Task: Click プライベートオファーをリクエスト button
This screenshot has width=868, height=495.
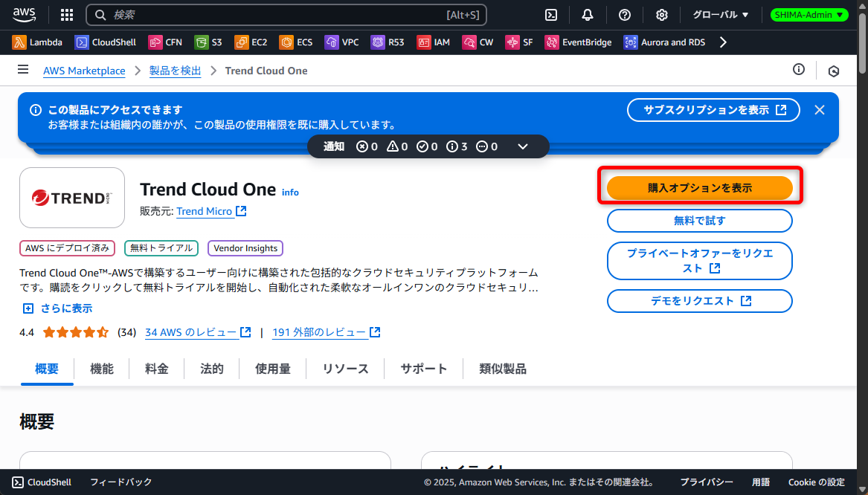Action: [700, 260]
